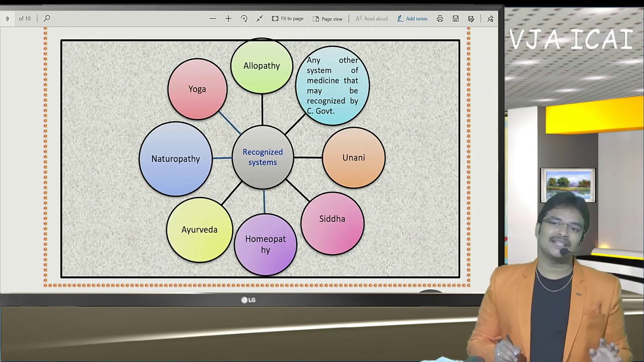Click the 'Allopathy' circle label

(x=262, y=66)
